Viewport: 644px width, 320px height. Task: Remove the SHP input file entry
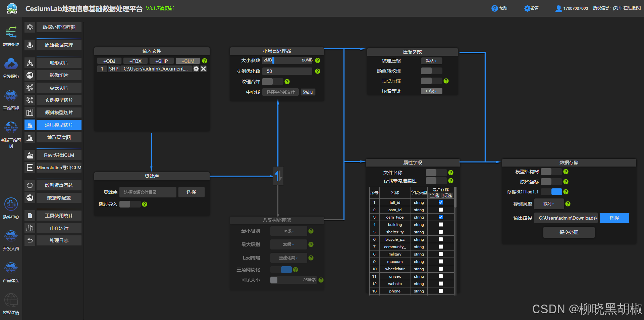click(203, 69)
